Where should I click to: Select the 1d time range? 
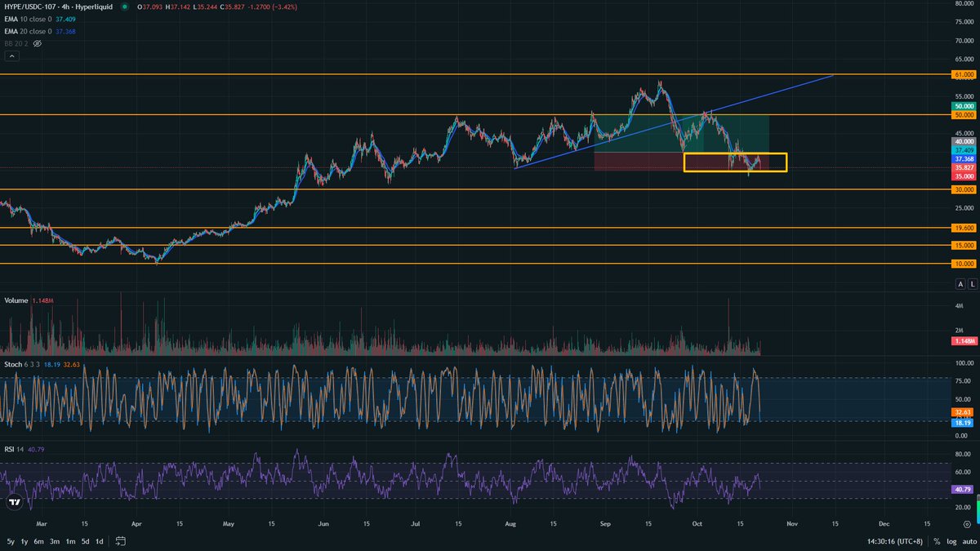coord(99,541)
